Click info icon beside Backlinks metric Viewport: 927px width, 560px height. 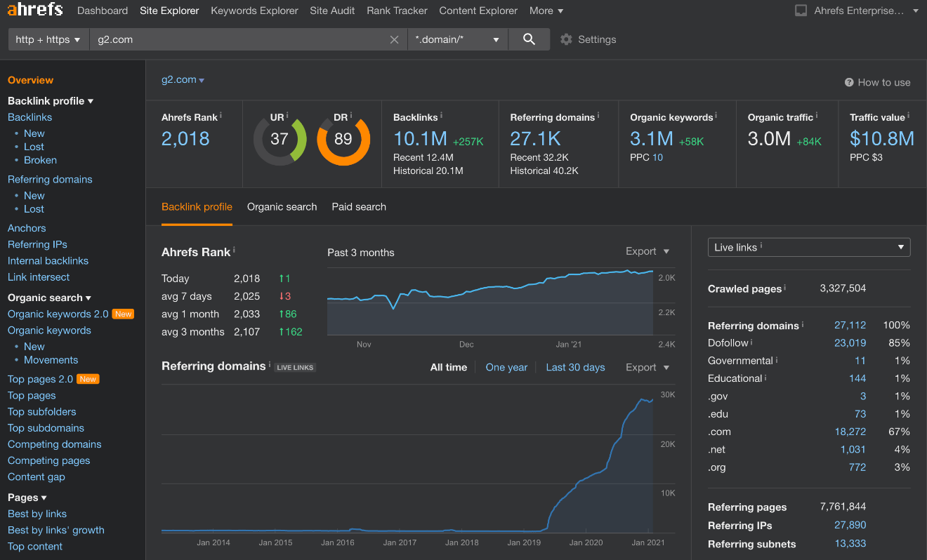click(441, 115)
